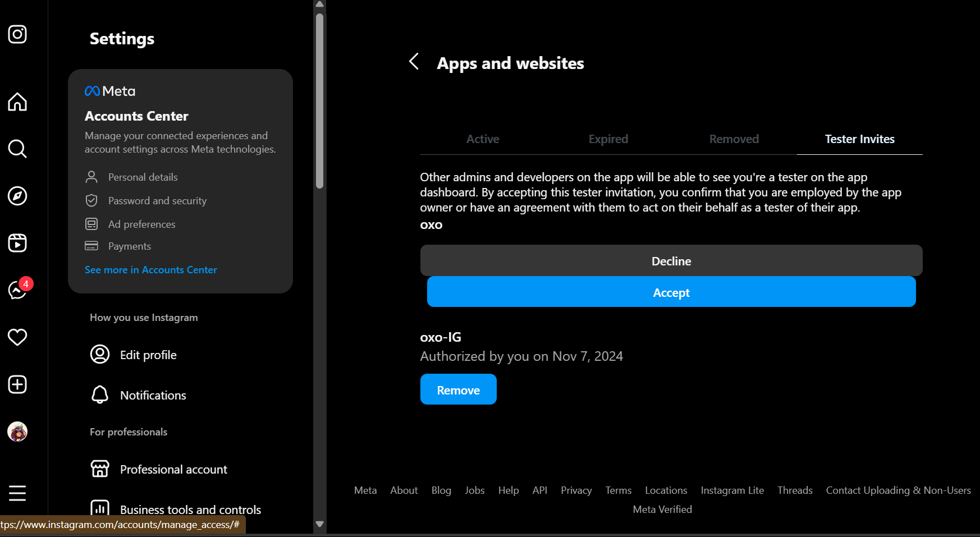Image resolution: width=980 pixels, height=537 pixels.
Task: Decline the oxo tester invitation
Action: pyautogui.click(x=671, y=260)
